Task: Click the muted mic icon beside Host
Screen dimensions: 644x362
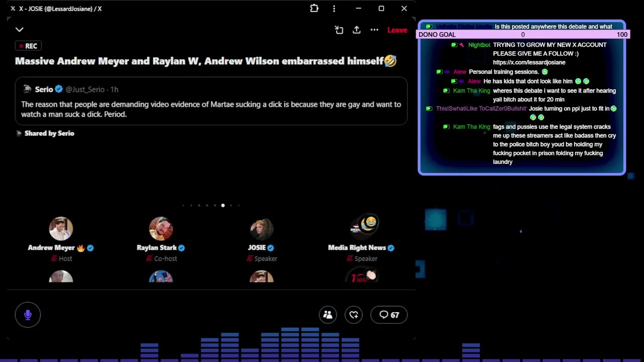Action: tap(54, 258)
